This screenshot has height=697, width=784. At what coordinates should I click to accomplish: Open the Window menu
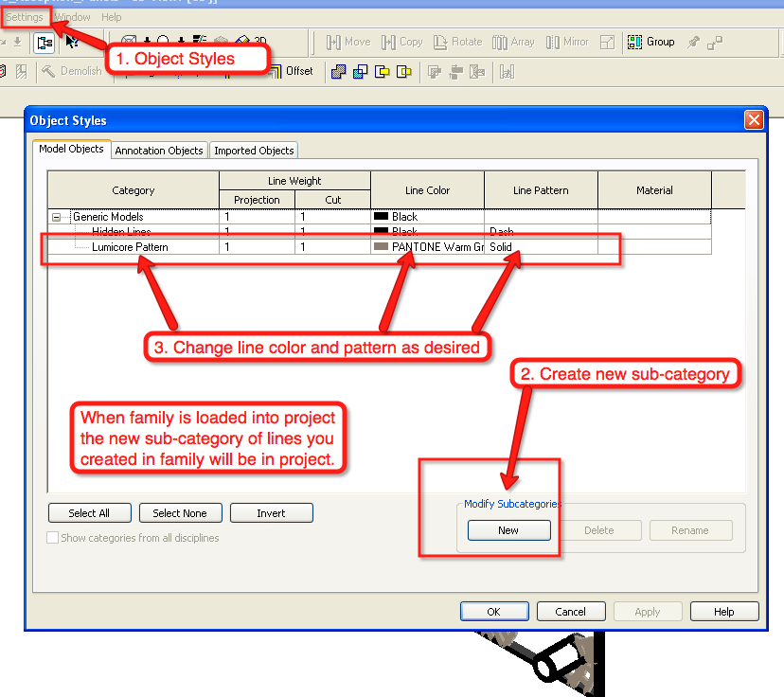pyautogui.click(x=73, y=17)
